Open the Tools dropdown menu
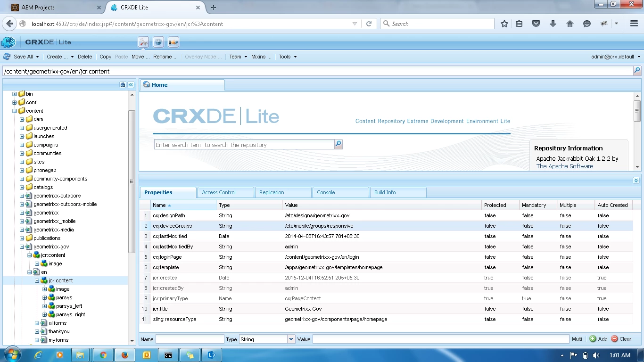Screen dimensions: 644x362 click(288, 57)
